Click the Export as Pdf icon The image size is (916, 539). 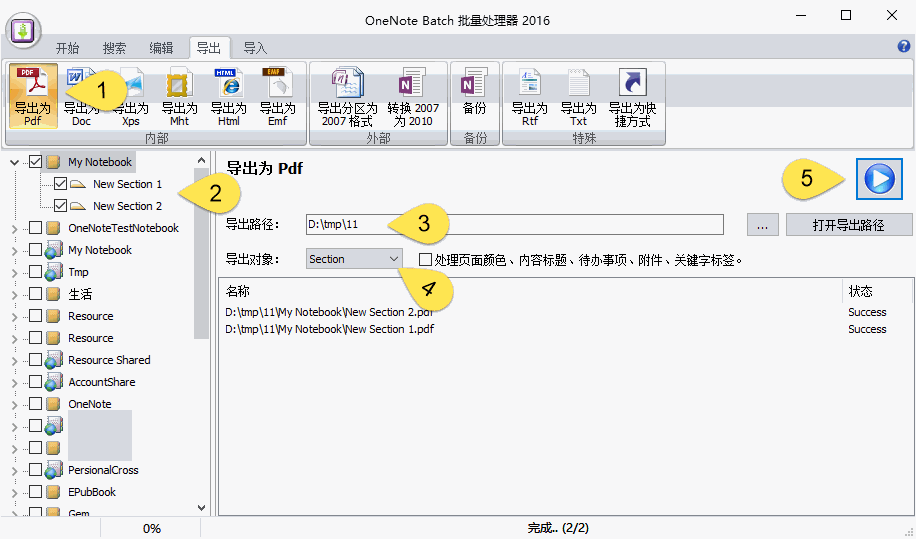coord(33,96)
